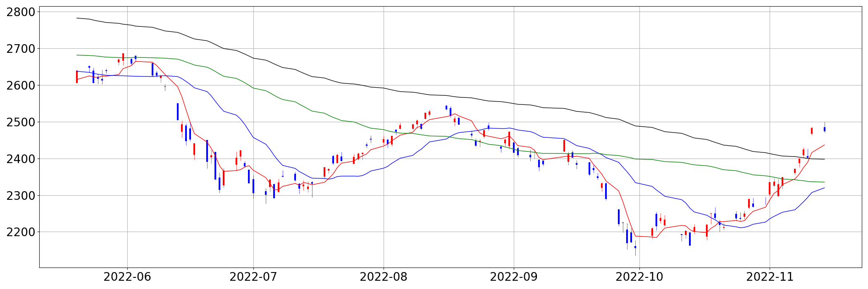The image size is (868, 289).
Task: Click the 2200 y-axis tick label
Action: [x=21, y=232]
